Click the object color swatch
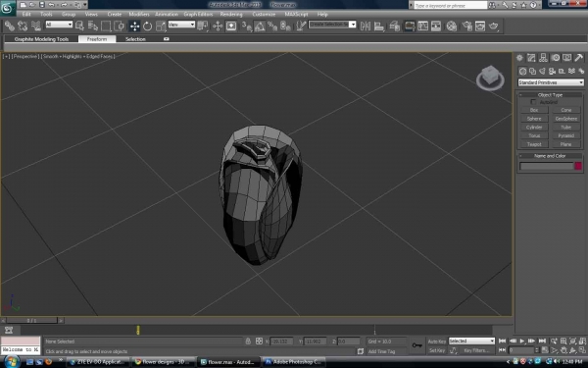Viewport: 588px width, 368px height. (x=578, y=166)
